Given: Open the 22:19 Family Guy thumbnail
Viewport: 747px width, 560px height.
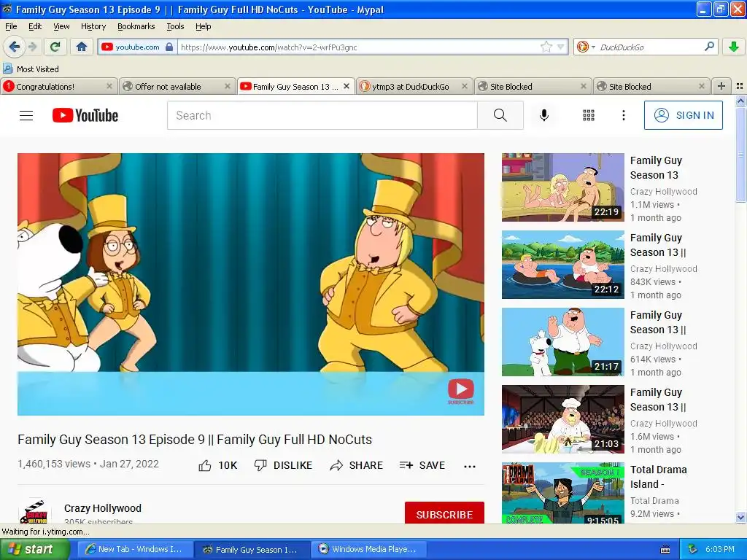Looking at the screenshot, I should click(x=562, y=187).
